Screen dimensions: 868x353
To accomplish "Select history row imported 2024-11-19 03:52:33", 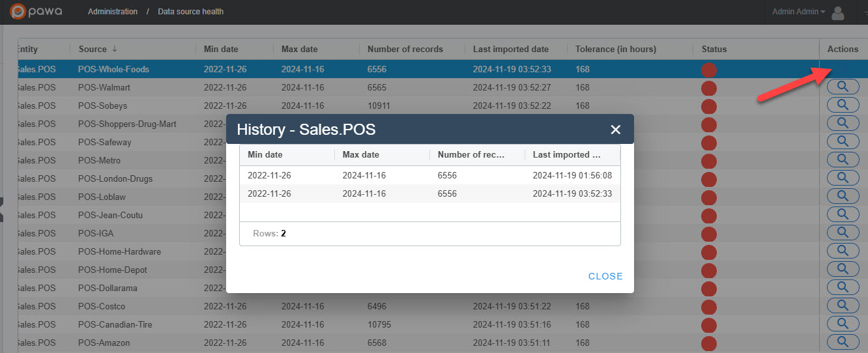I will (x=430, y=193).
